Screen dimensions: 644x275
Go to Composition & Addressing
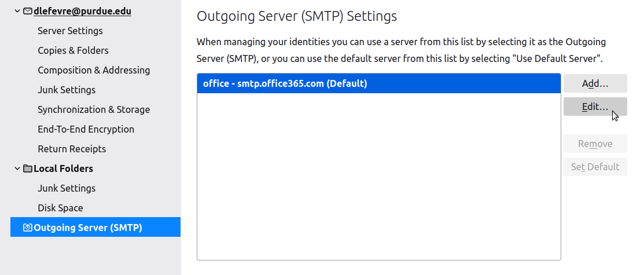click(94, 70)
